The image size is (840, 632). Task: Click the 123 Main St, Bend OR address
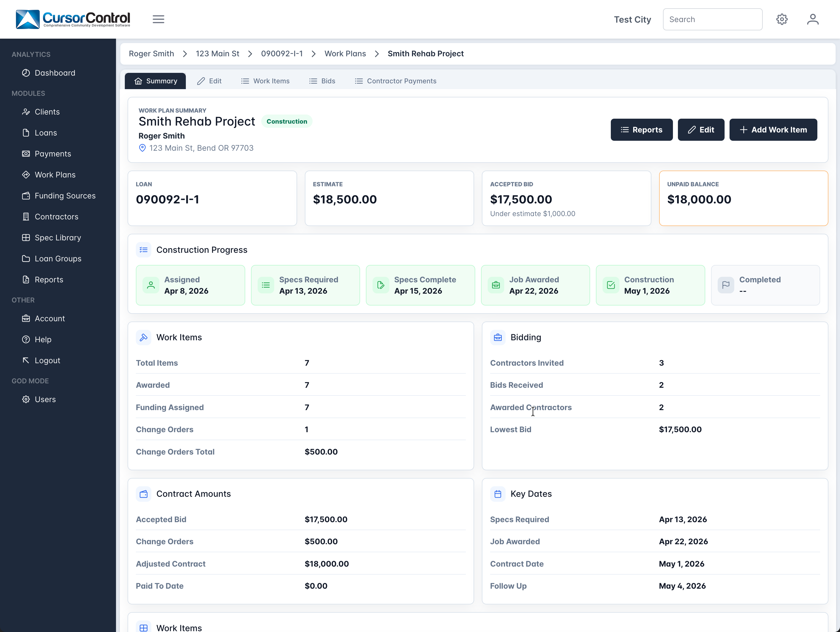click(201, 148)
